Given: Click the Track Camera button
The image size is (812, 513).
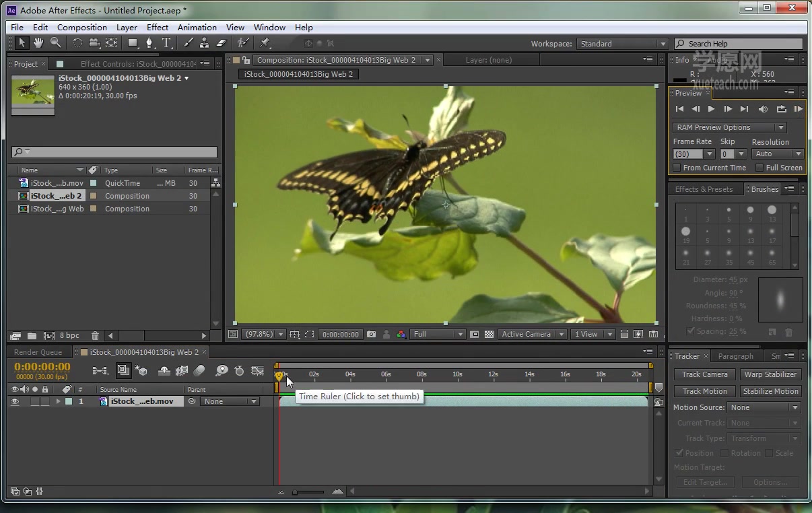Looking at the screenshot, I should [704, 374].
